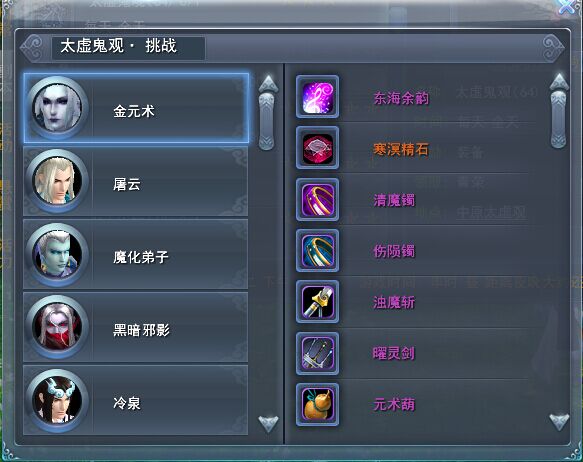Image resolution: width=583 pixels, height=462 pixels.
Task: Select the 屠云 boss entry
Action: (x=136, y=181)
